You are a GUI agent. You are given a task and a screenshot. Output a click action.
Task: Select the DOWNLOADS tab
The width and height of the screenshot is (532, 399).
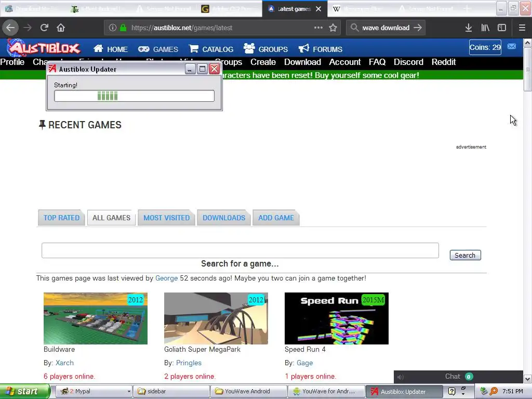(224, 218)
